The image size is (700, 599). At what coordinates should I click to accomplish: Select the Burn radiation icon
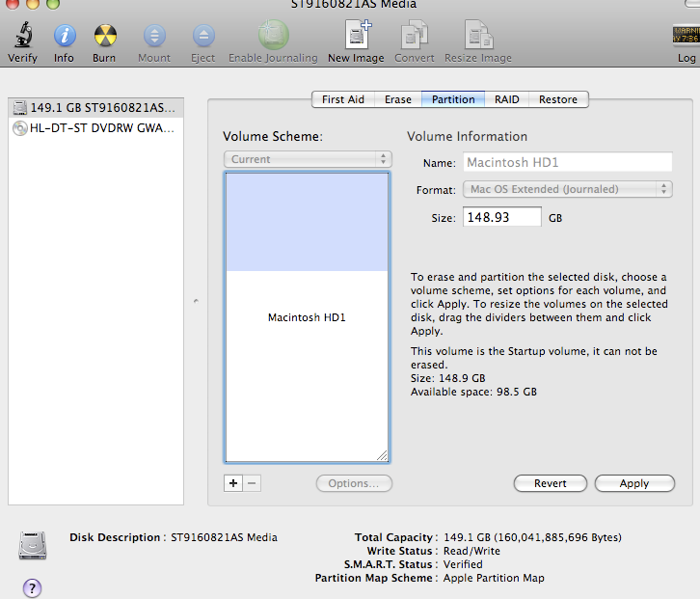tap(105, 36)
